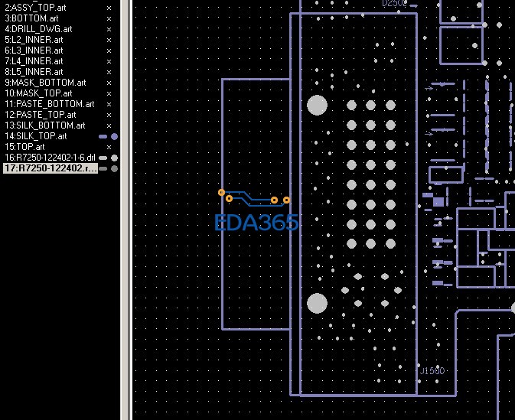Click flash color dot of SILK_TOP layer
The height and width of the screenshot is (420, 515).
coord(114,137)
